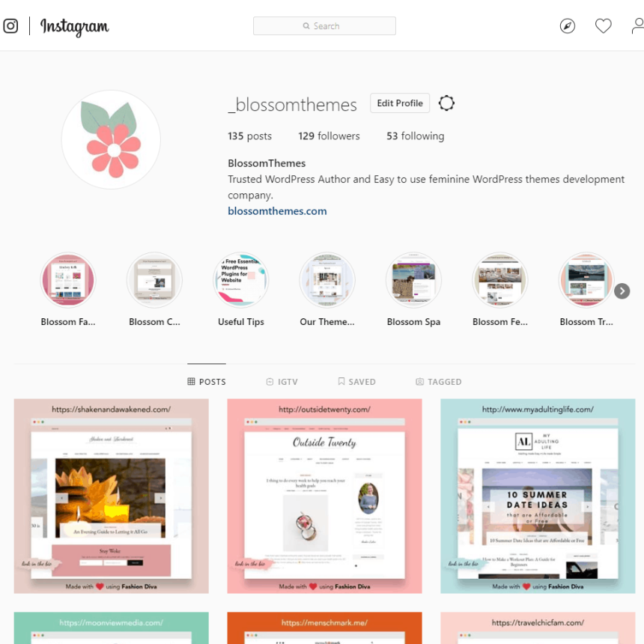Switch to the IGTV tab

click(282, 382)
